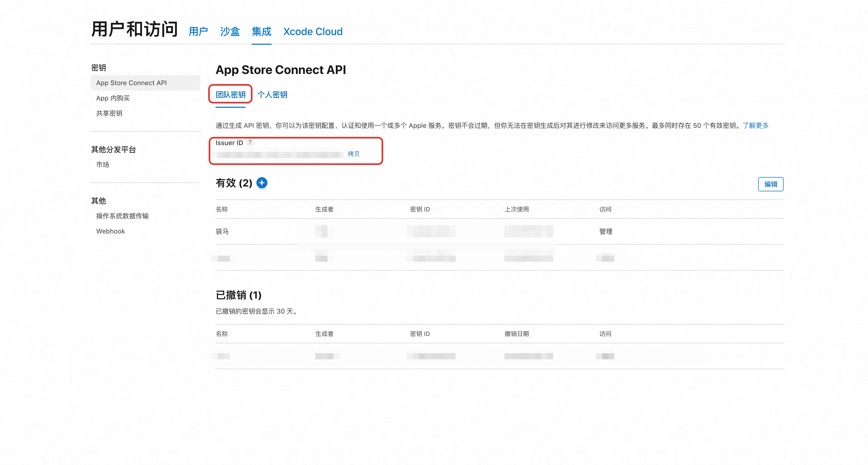868x465 pixels.
Task: Click the 编辑 button
Action: tap(771, 184)
